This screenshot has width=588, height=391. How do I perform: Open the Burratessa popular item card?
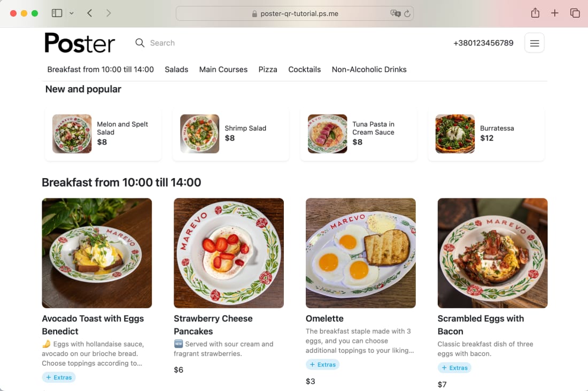click(486, 134)
